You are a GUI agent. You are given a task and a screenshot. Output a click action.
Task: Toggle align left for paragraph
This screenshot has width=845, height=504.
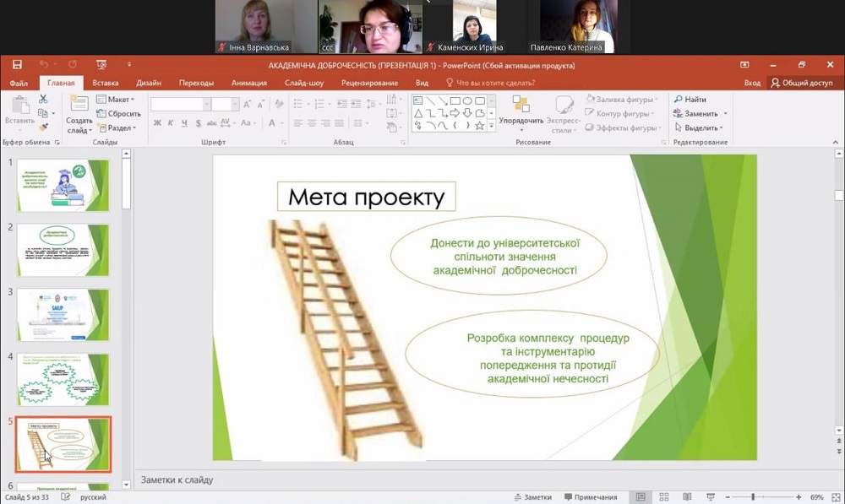pos(297,123)
